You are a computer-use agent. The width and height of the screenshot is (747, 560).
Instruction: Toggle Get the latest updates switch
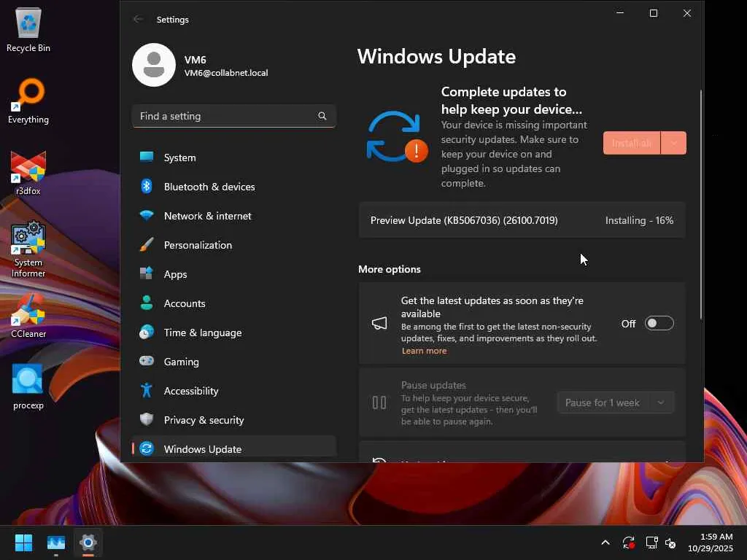[x=659, y=323]
